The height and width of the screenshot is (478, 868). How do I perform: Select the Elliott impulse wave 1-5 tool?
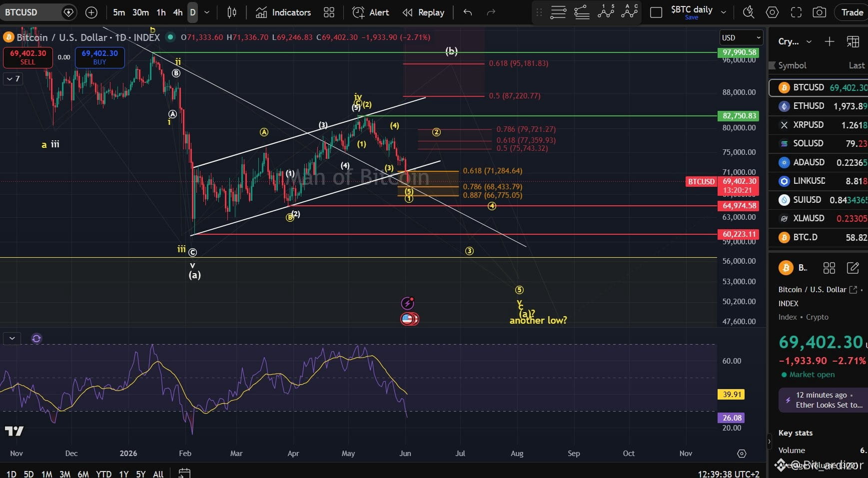pos(606,11)
